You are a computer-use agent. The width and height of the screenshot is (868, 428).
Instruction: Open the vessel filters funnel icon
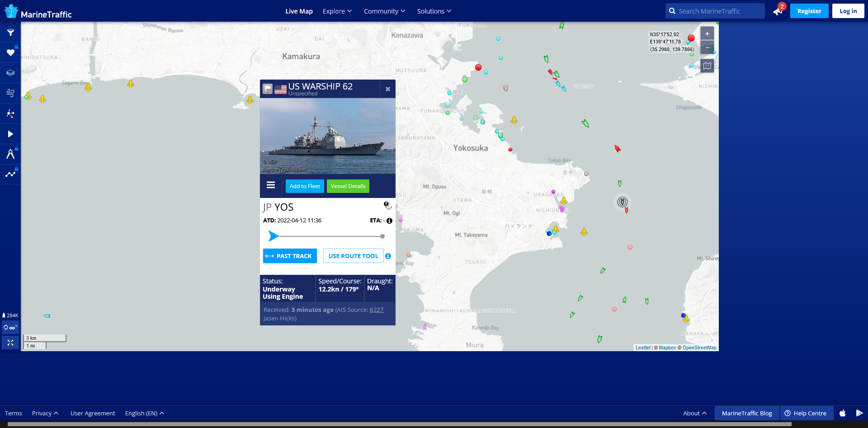pos(10,33)
